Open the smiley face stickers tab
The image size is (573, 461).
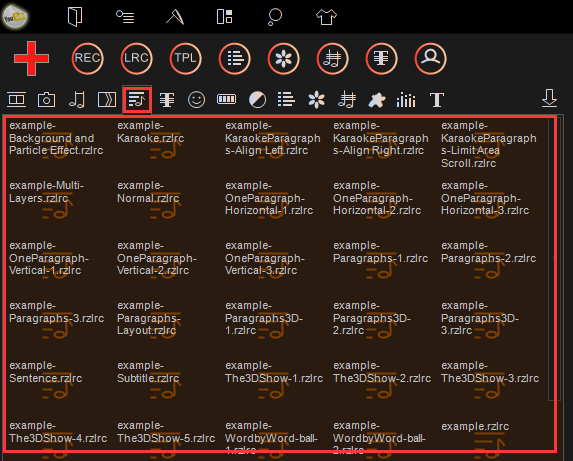(x=196, y=99)
